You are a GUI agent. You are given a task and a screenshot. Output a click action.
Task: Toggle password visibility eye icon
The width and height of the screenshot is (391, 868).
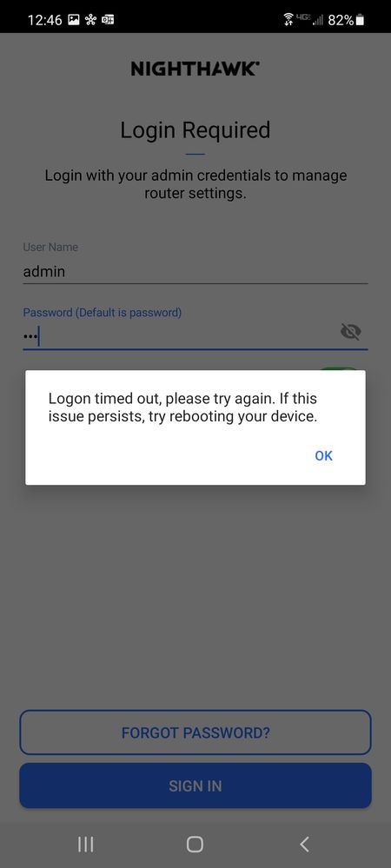[x=350, y=332]
